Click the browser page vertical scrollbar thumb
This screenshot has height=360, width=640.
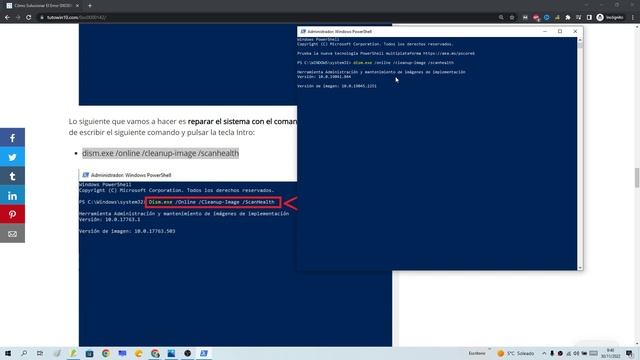click(637, 178)
